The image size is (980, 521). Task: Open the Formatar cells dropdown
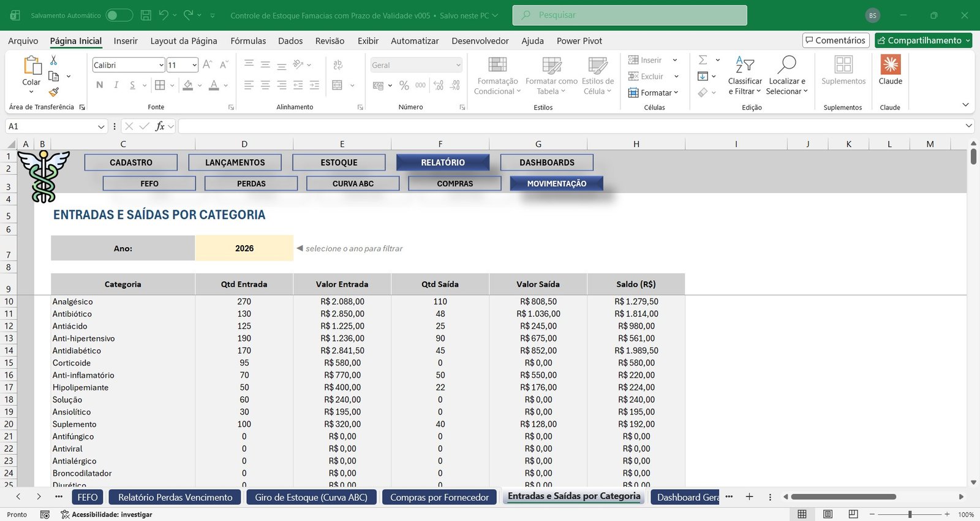tap(654, 93)
